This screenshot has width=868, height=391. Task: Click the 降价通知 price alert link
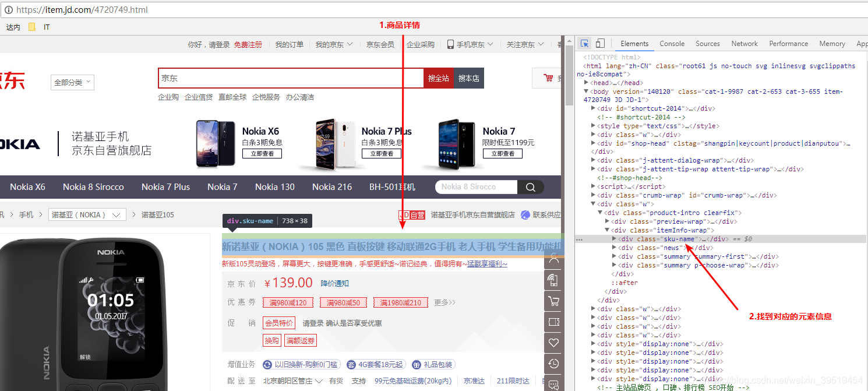tap(334, 283)
